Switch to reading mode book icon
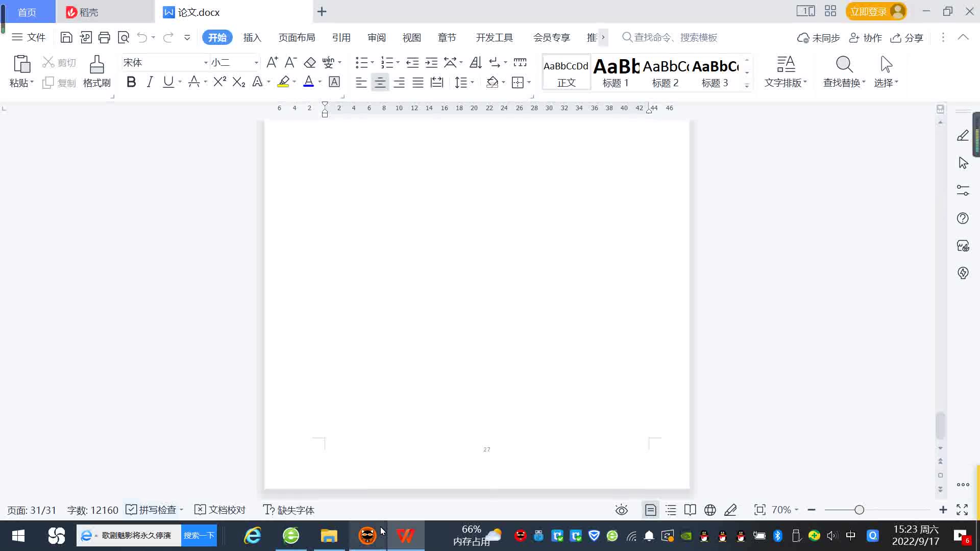This screenshot has height=551, width=980. point(690,510)
